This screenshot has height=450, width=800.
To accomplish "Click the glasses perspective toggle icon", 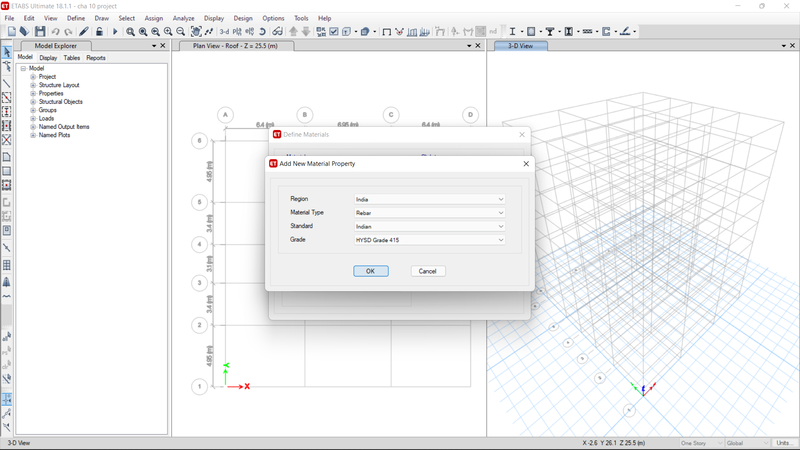I will tap(277, 32).
